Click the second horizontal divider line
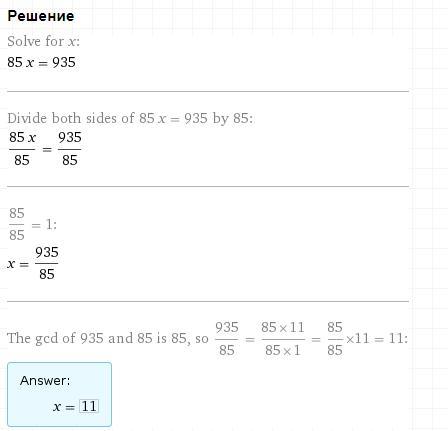Viewport: 448px width, 431px height. (208, 187)
